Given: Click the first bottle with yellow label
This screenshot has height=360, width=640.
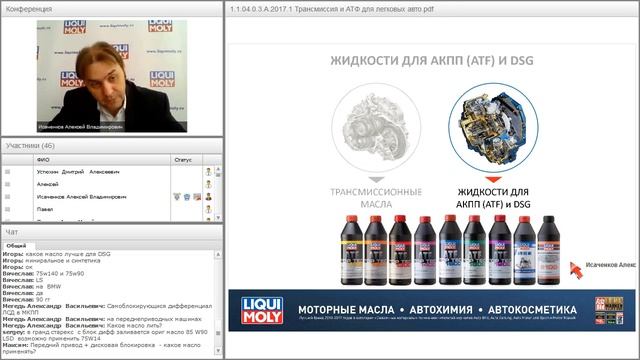Looking at the screenshot, I should [x=351, y=250].
